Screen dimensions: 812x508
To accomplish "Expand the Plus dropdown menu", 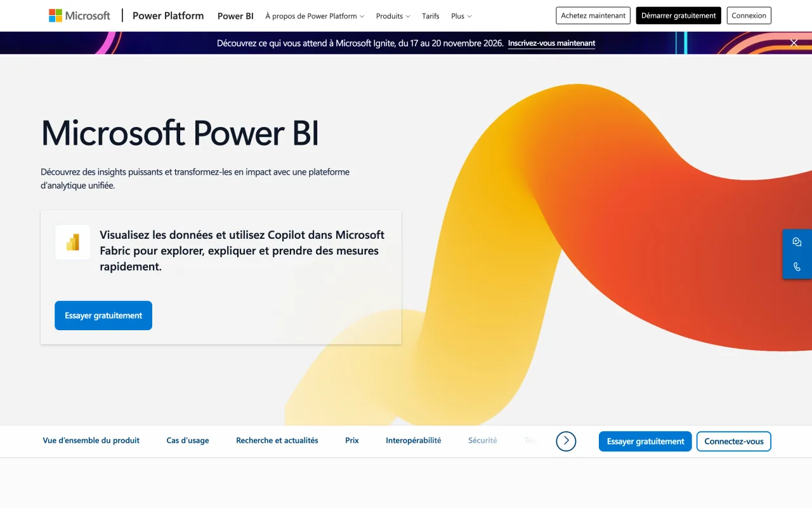I will pos(461,16).
